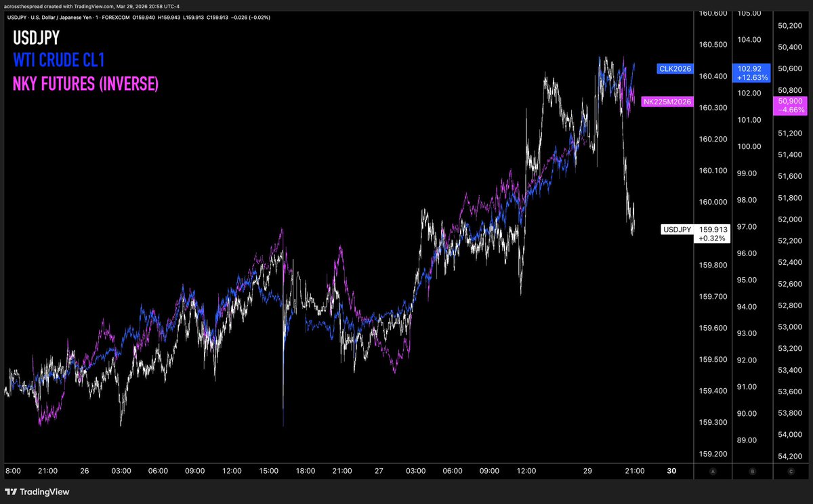Select the scale A indicator icon
Screen dimensions: 813x504
pyautogui.click(x=713, y=470)
